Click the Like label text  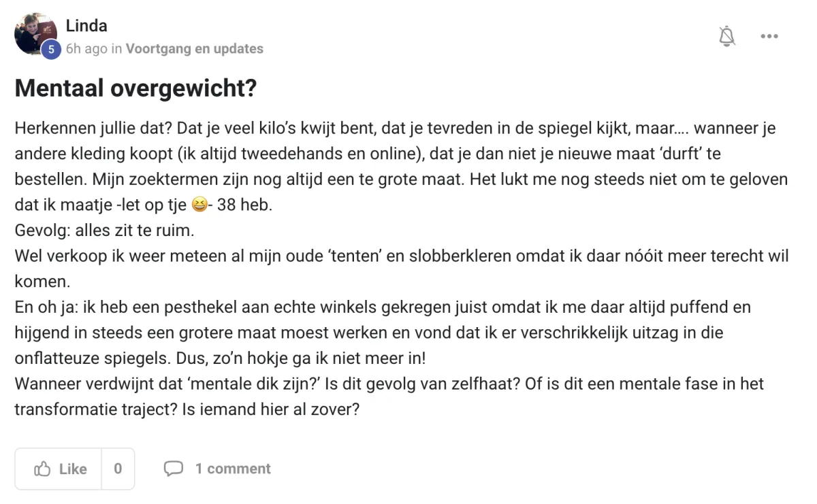click(x=73, y=469)
